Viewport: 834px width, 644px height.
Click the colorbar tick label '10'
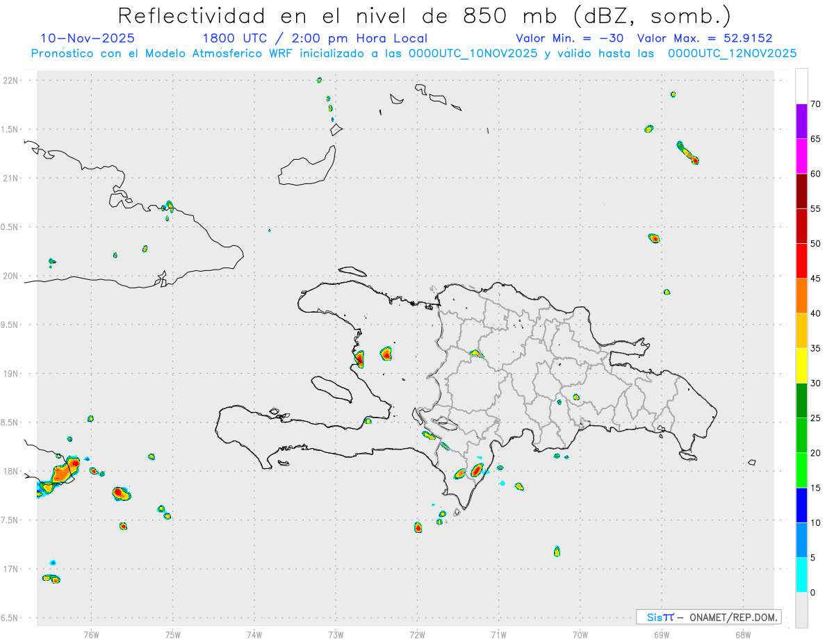point(816,522)
